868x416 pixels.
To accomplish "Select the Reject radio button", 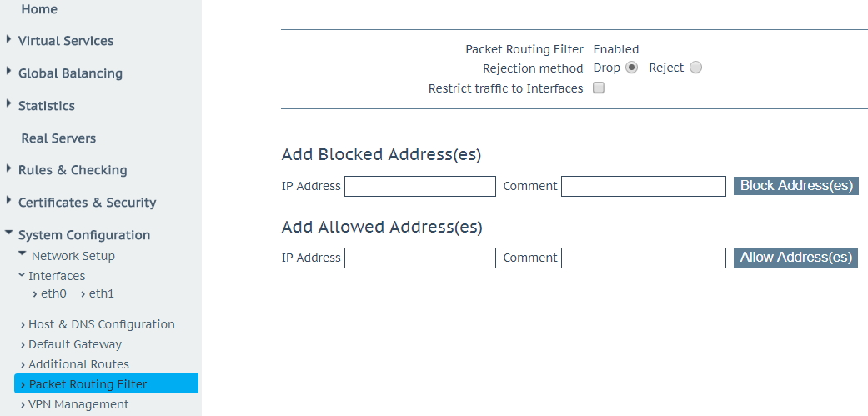I will [696, 68].
